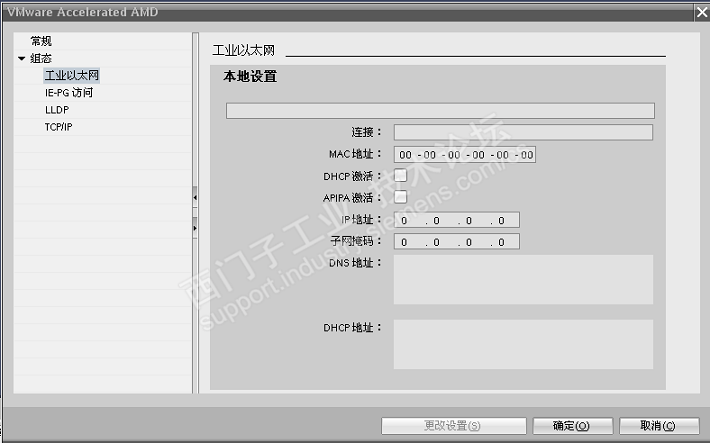Select LLDP in the tree
This screenshot has width=710, height=443.
coord(57,110)
